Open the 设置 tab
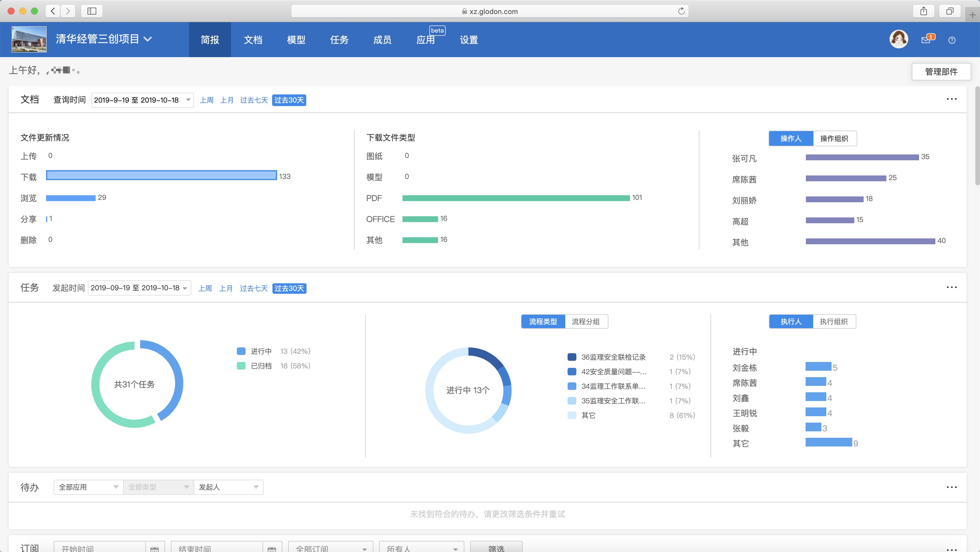Screen dimensions: 980x552 (x=468, y=40)
